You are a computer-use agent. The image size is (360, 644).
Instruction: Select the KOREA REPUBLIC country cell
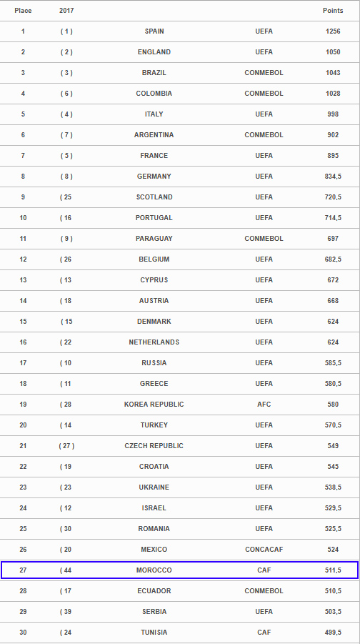pos(154,405)
